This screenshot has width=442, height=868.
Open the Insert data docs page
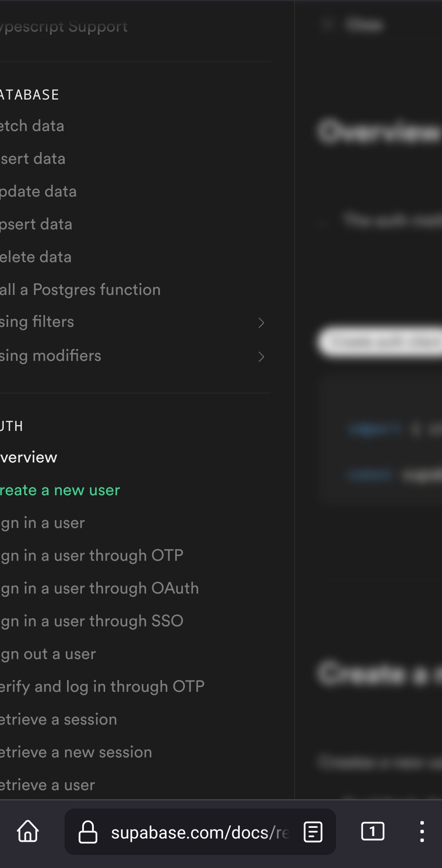[x=32, y=159]
